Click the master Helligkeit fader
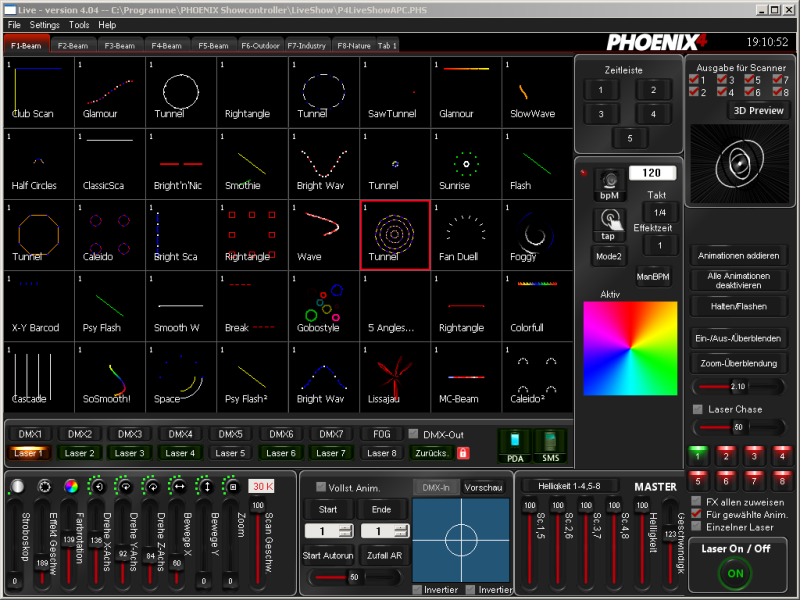 (x=642, y=542)
